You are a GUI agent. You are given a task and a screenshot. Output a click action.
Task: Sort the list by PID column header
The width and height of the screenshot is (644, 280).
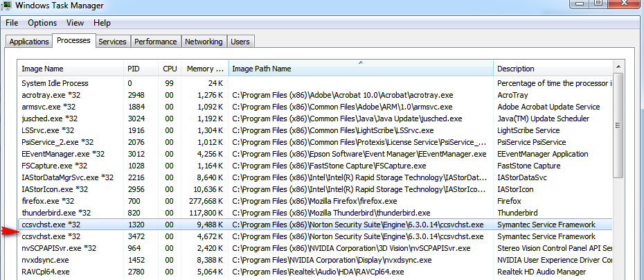[141, 69]
